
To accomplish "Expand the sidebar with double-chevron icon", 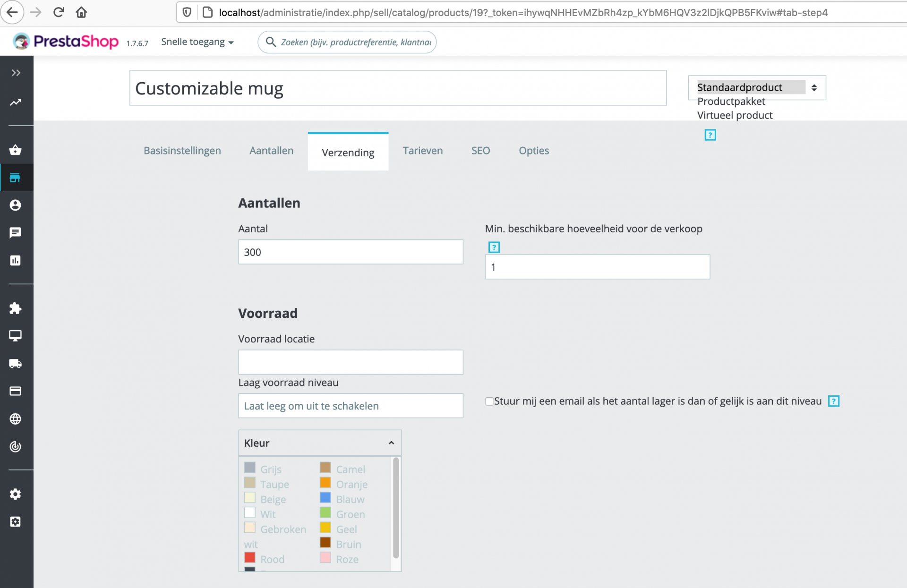I will pyautogui.click(x=16, y=73).
